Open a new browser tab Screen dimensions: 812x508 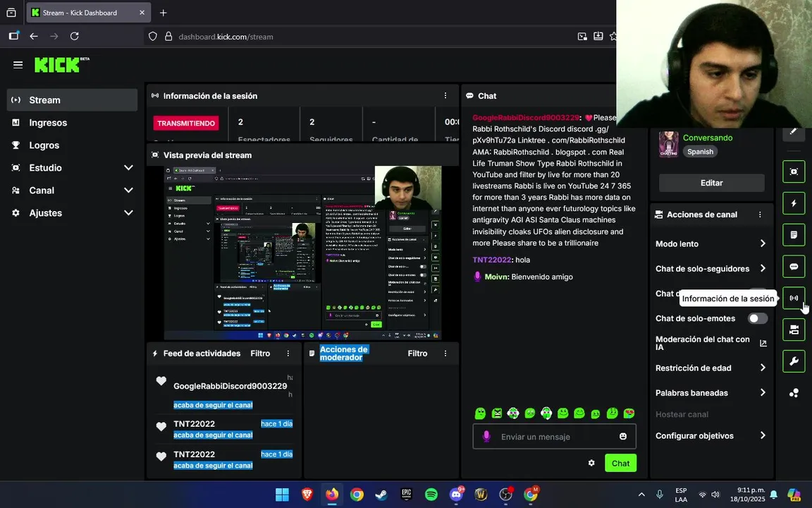[163, 13]
